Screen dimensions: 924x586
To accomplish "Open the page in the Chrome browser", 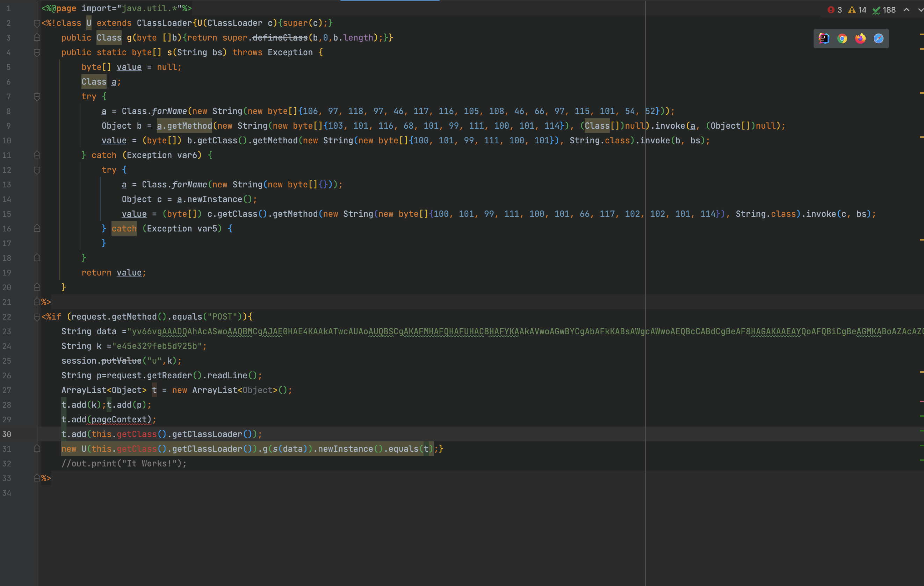I will click(x=842, y=38).
